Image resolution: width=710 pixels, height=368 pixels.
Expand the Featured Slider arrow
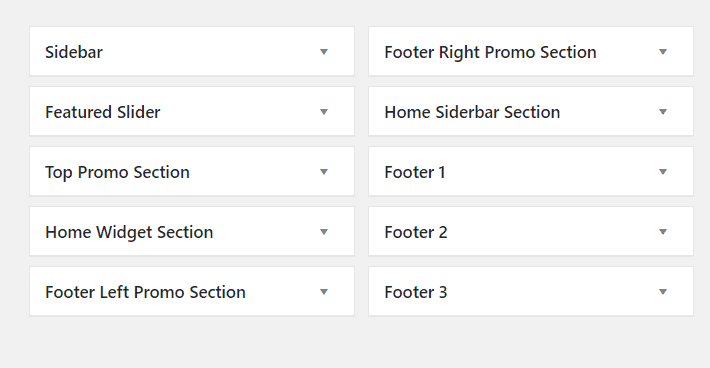coord(324,112)
